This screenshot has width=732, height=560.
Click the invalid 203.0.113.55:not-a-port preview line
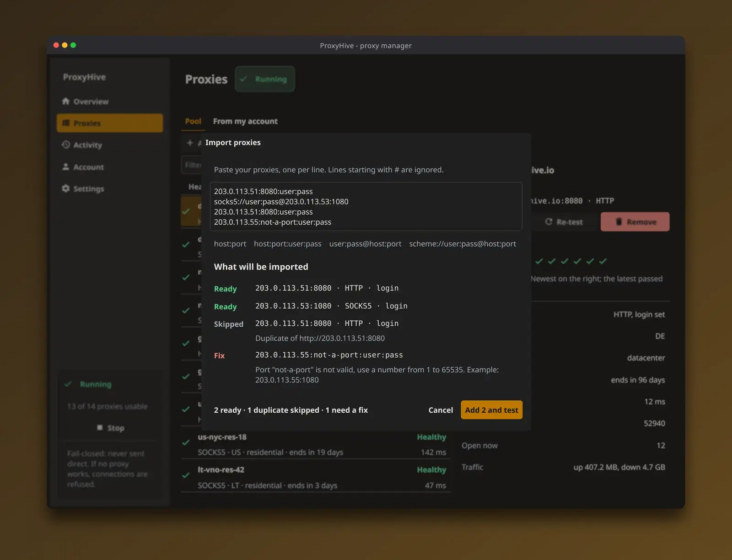pyautogui.click(x=329, y=355)
